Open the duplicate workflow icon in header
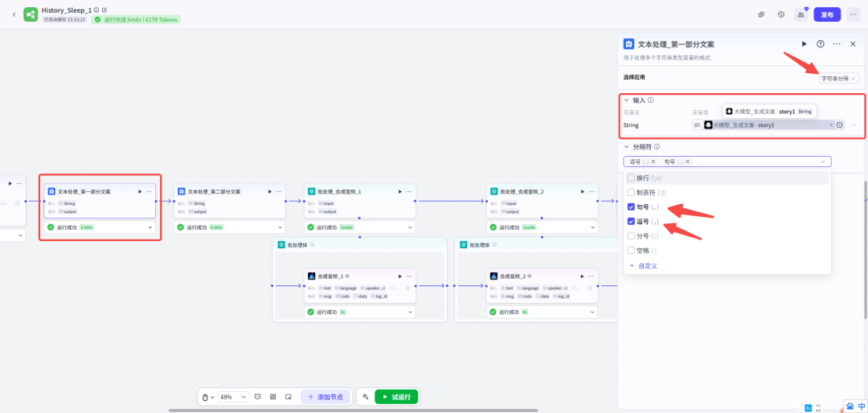 762,14
